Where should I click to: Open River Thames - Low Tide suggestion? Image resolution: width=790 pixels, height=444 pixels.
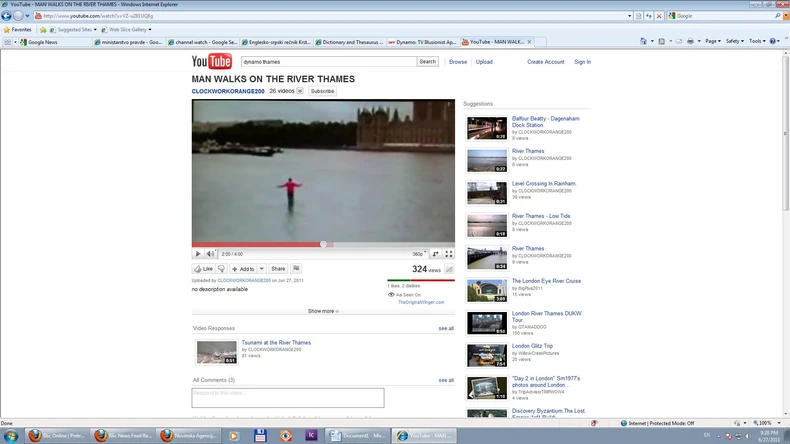(x=542, y=216)
